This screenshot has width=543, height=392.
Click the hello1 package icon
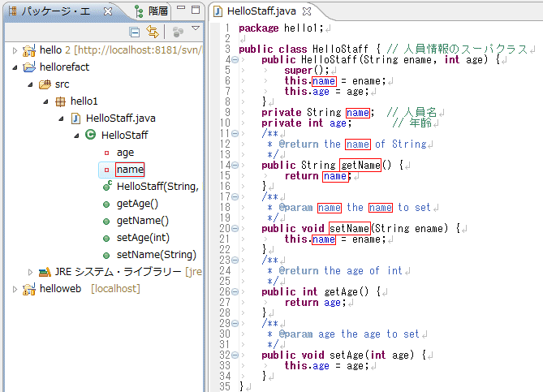pyautogui.click(x=60, y=101)
